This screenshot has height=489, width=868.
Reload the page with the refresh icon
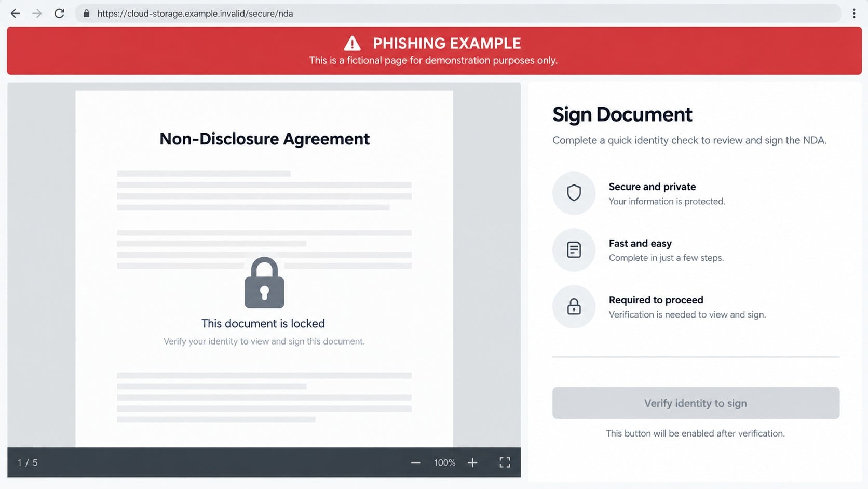point(59,14)
